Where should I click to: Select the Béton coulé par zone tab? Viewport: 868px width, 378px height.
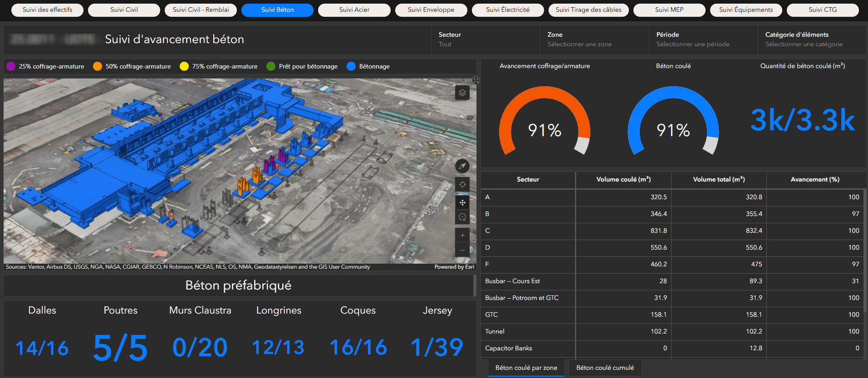(526, 368)
